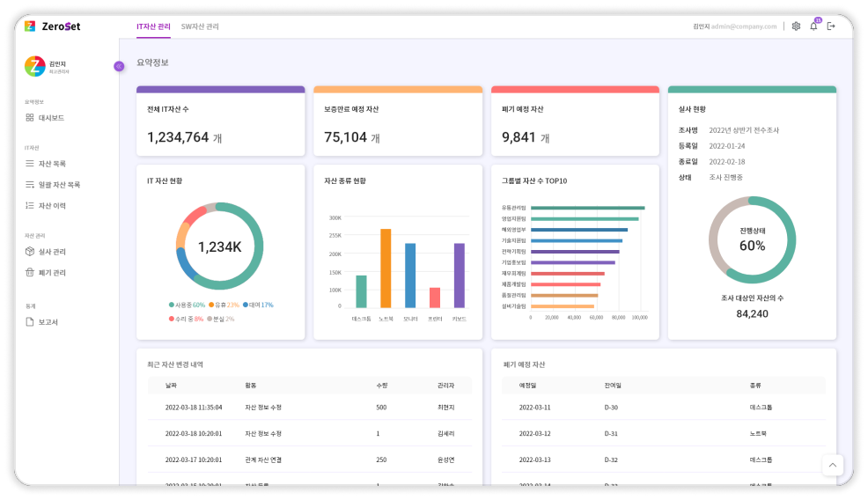Click the 실사 관리 box icon
868x500 pixels.
[x=30, y=252]
